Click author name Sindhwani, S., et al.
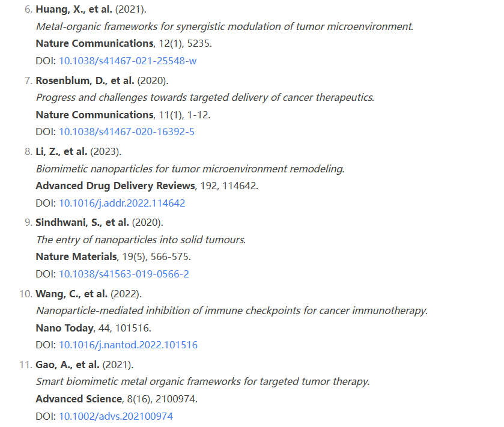This screenshot has width=504, height=427. (x=82, y=223)
